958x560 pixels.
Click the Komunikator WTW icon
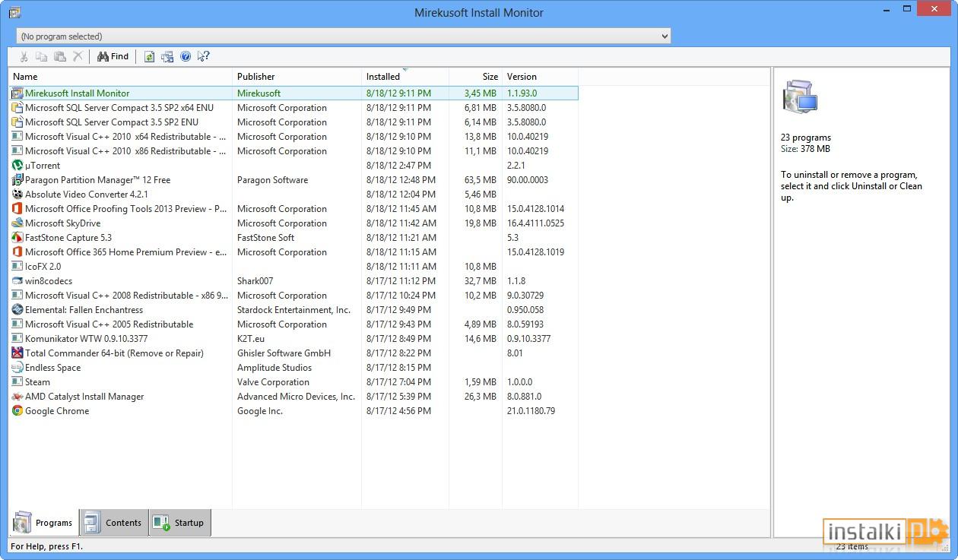point(17,339)
